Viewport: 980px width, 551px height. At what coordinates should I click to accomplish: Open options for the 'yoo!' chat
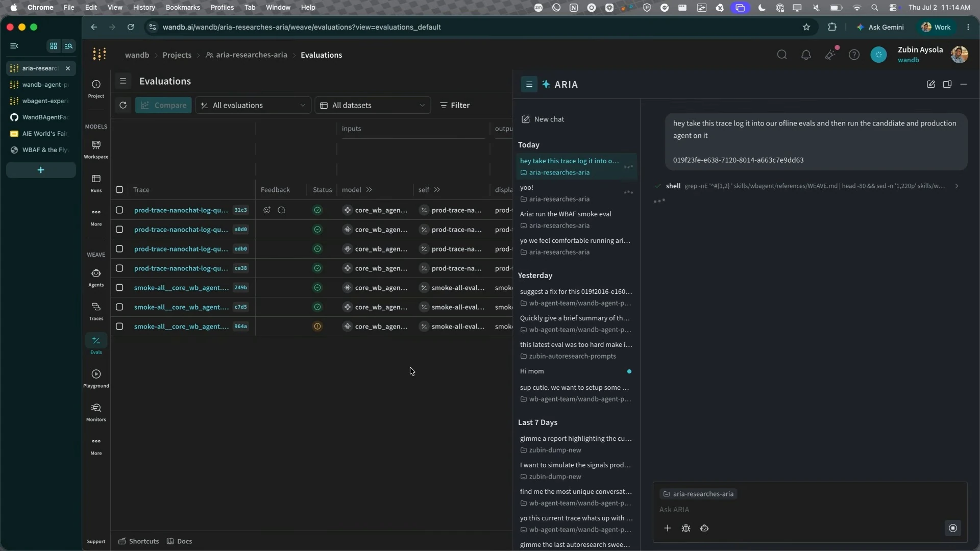pos(628,193)
